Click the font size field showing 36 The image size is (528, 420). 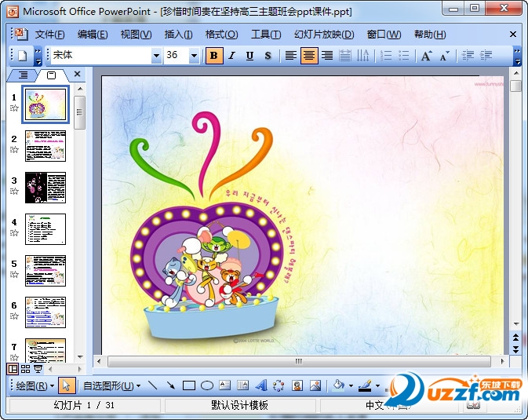pyautogui.click(x=177, y=55)
